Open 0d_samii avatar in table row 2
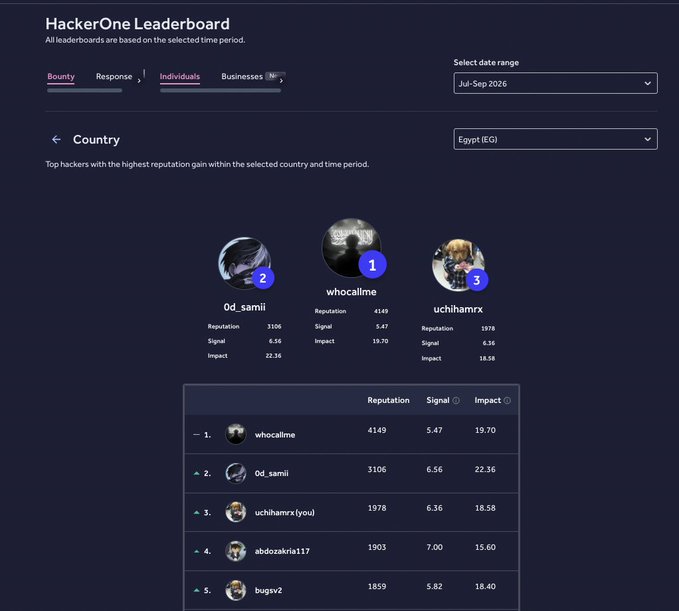Viewport: 679px width, 611px height. (x=236, y=473)
